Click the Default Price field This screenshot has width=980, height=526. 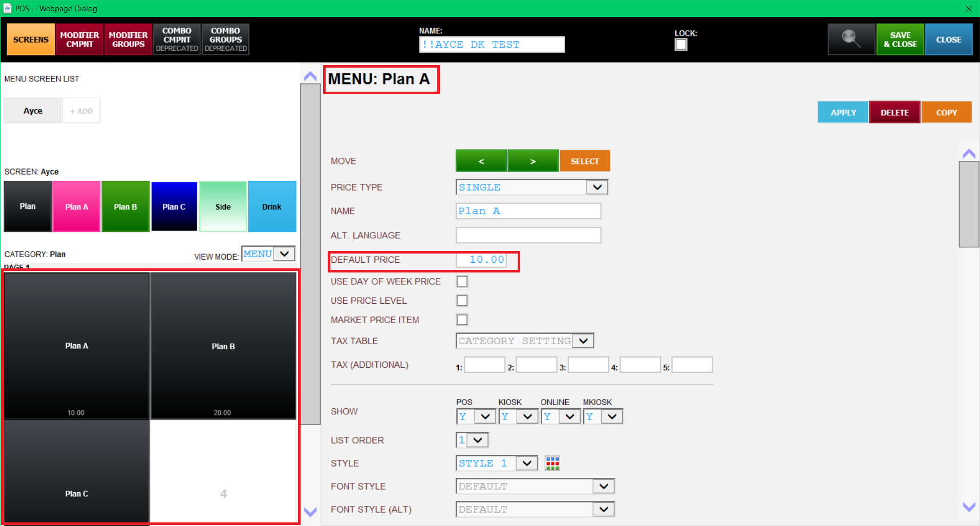click(x=481, y=260)
